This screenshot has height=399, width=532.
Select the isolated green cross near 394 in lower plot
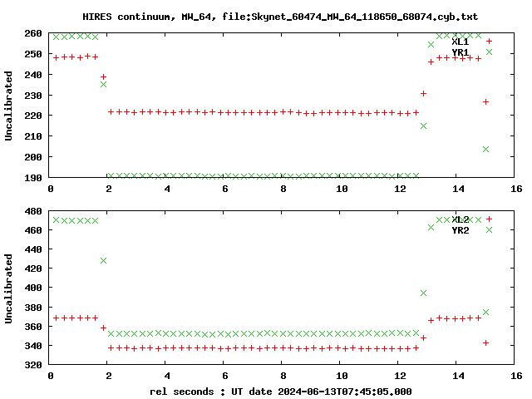click(x=423, y=293)
